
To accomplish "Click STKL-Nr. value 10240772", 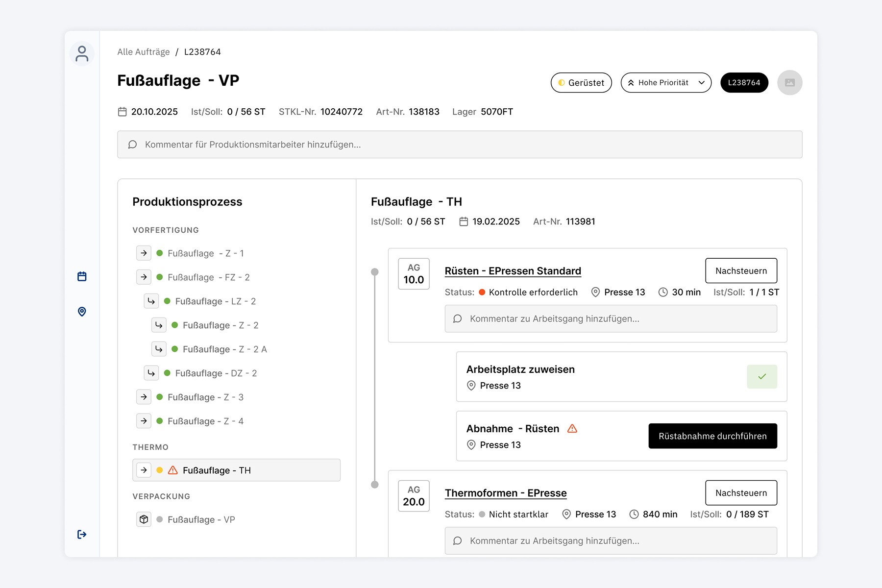I will (342, 112).
